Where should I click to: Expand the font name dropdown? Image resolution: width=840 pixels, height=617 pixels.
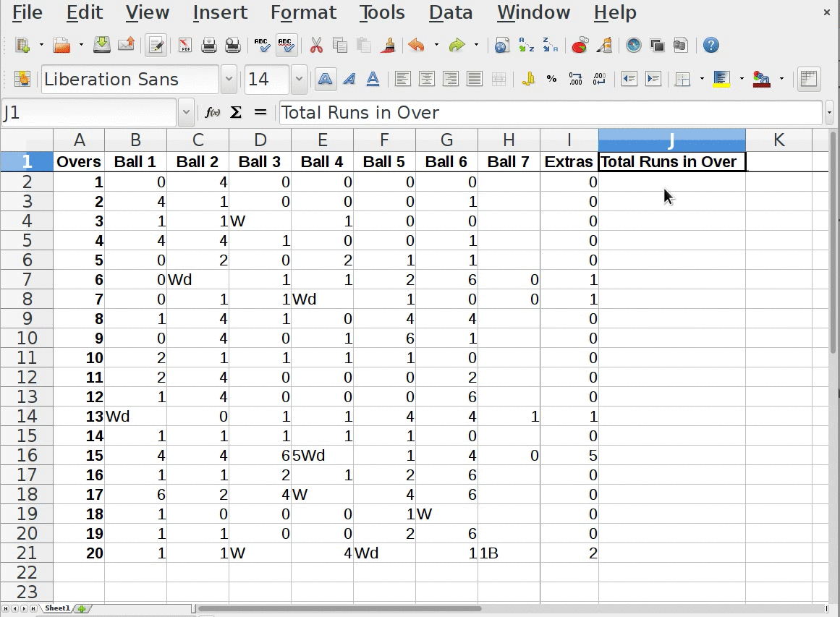[x=229, y=80]
